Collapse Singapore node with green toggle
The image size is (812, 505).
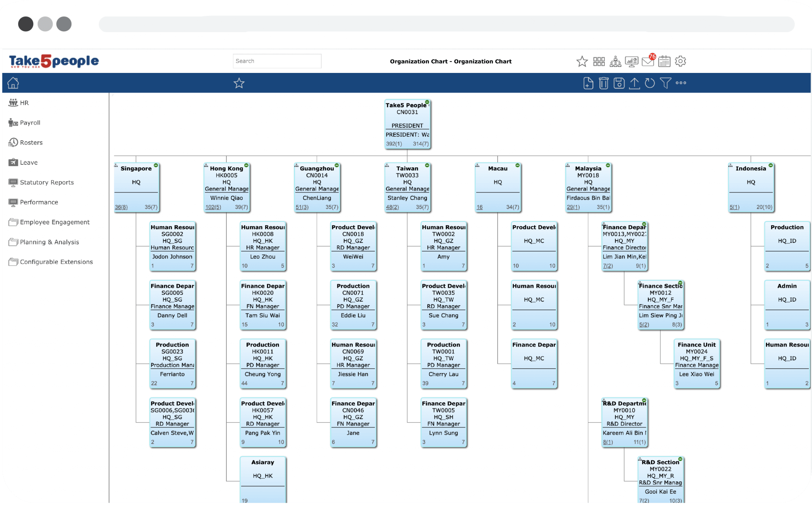(156, 165)
